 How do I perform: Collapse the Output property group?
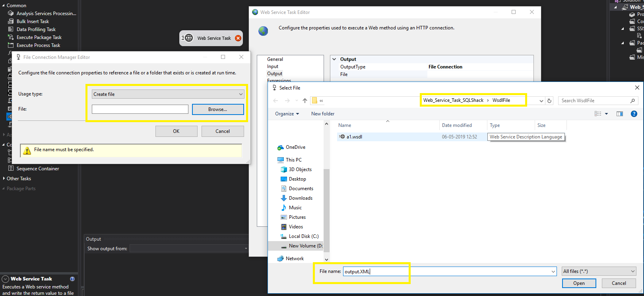(334, 59)
